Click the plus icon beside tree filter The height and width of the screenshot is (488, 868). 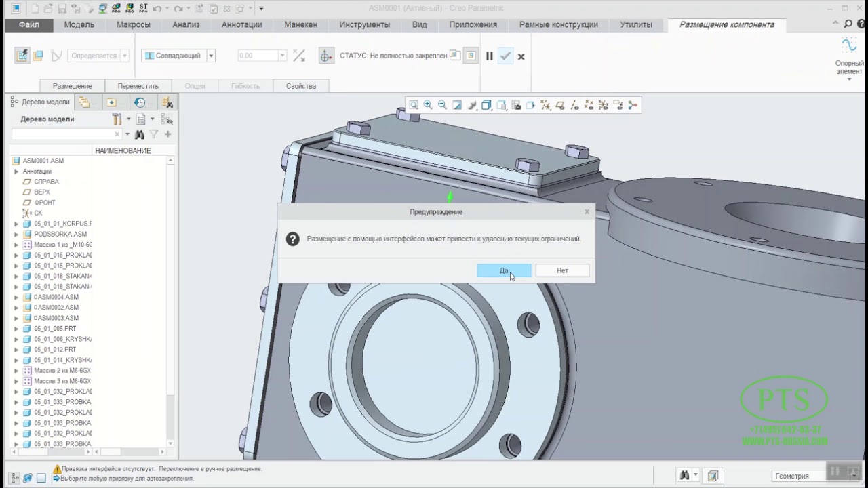pos(167,134)
